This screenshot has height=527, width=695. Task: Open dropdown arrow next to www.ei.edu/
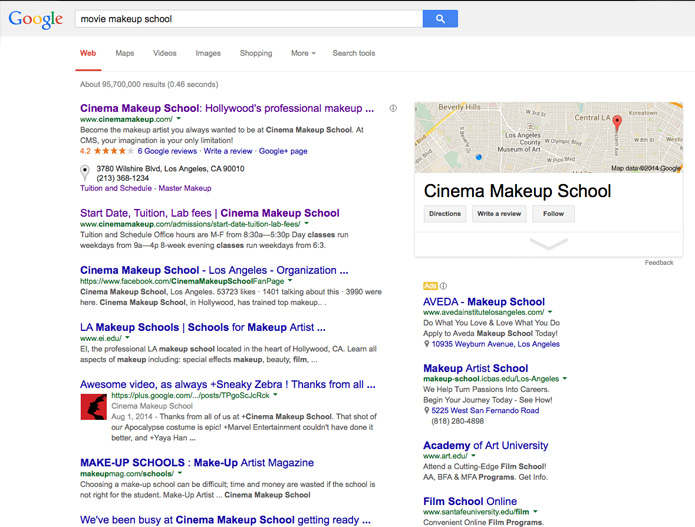click(127, 338)
